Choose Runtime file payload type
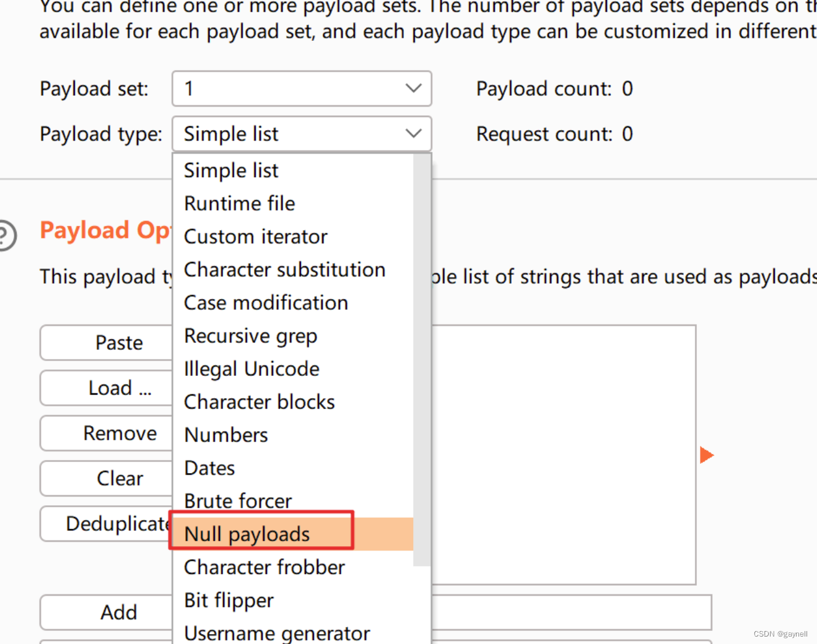Image resolution: width=817 pixels, height=644 pixels. 292,203
